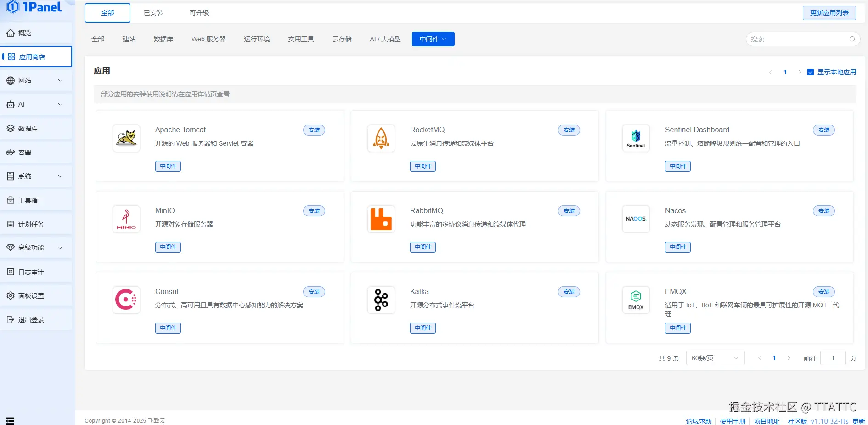Filter by 建站 category
The width and height of the screenshot is (868, 425).
click(129, 39)
